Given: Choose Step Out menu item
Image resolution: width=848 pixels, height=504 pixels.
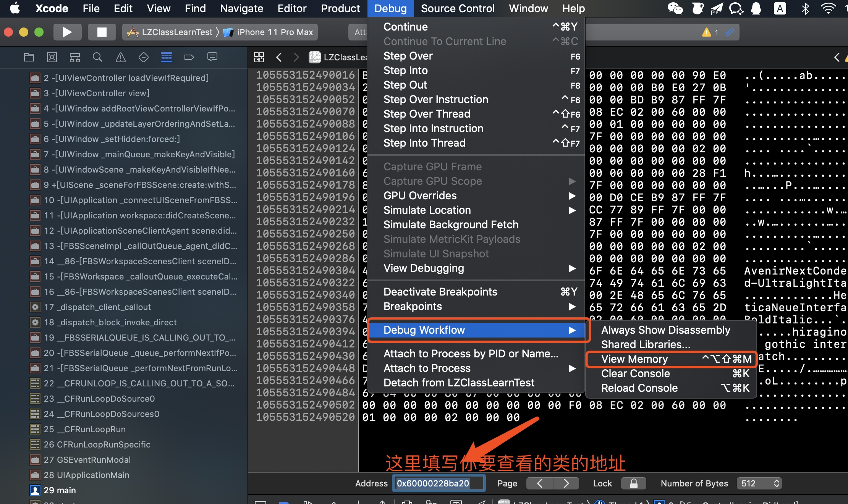Looking at the screenshot, I should pos(476,85).
